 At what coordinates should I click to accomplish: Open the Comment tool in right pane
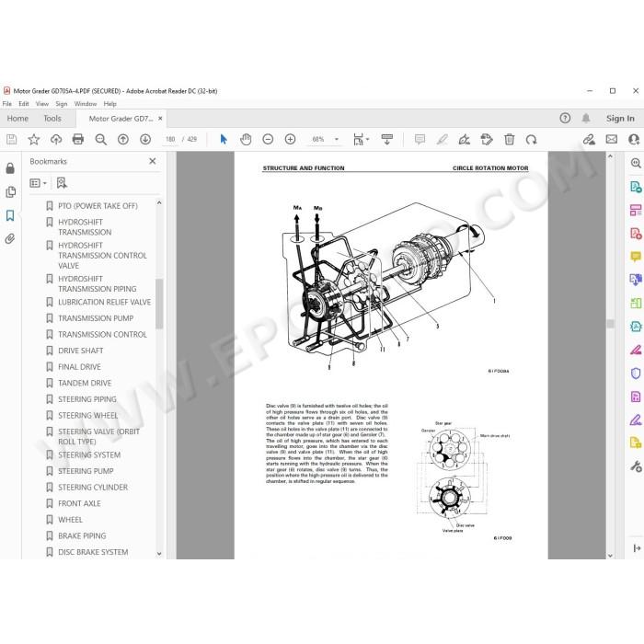(636, 257)
